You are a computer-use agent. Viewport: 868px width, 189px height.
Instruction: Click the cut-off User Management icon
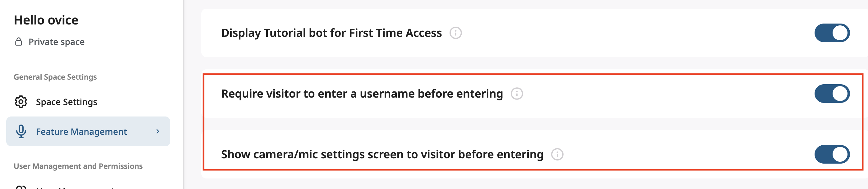21,187
